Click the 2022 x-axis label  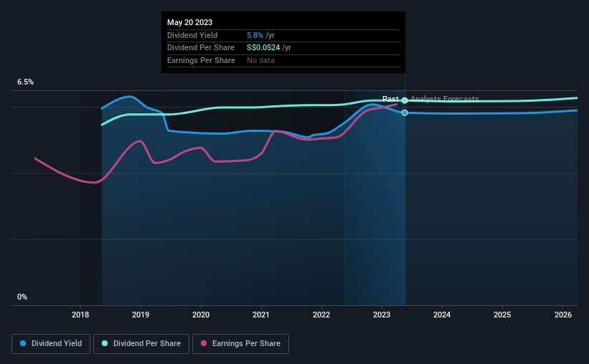321,315
